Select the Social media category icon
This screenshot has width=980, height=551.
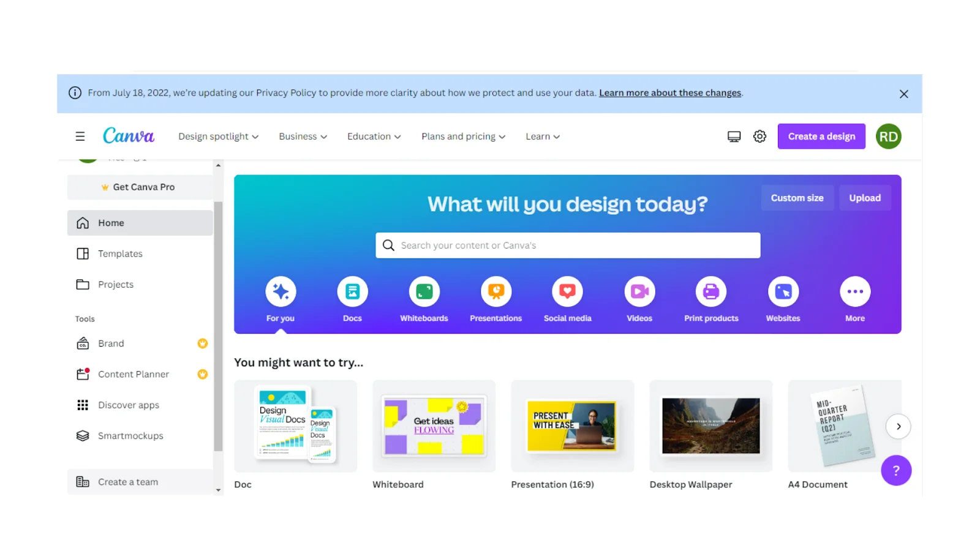pos(567,291)
